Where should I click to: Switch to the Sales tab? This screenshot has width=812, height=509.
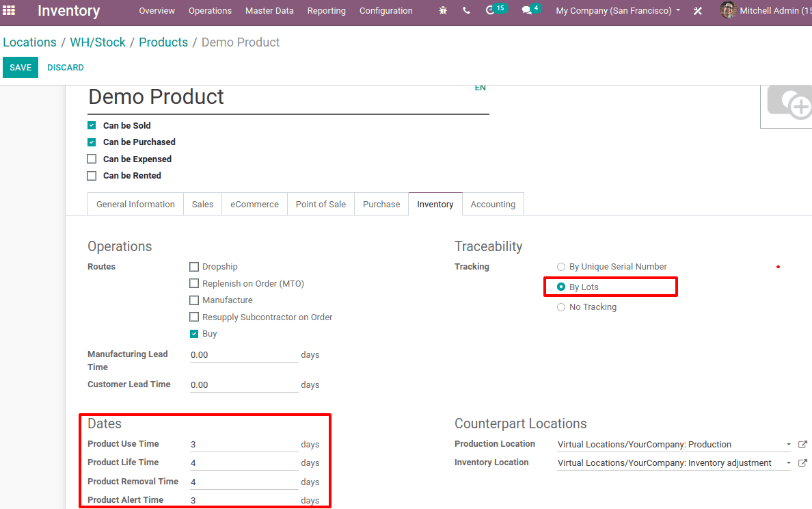click(x=202, y=205)
